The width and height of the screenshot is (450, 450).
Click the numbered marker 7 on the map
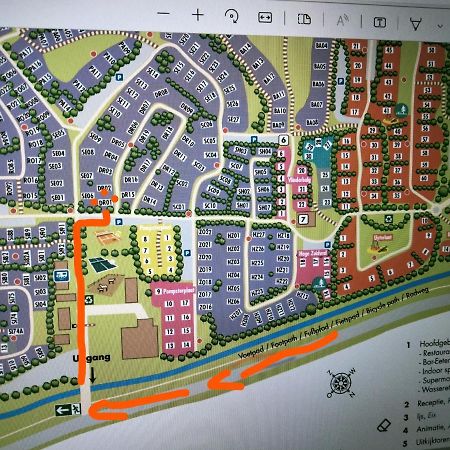coord(303,219)
